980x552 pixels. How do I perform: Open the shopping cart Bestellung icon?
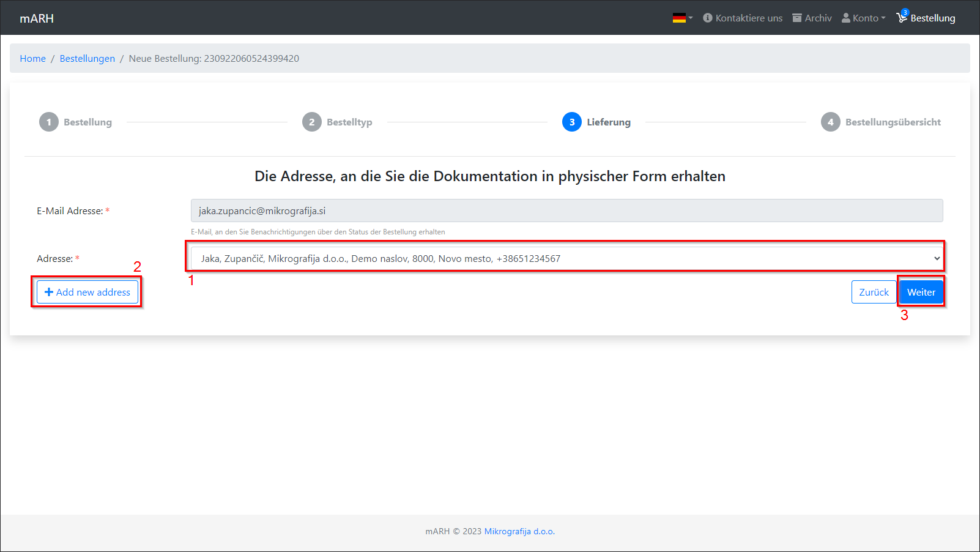coord(902,18)
